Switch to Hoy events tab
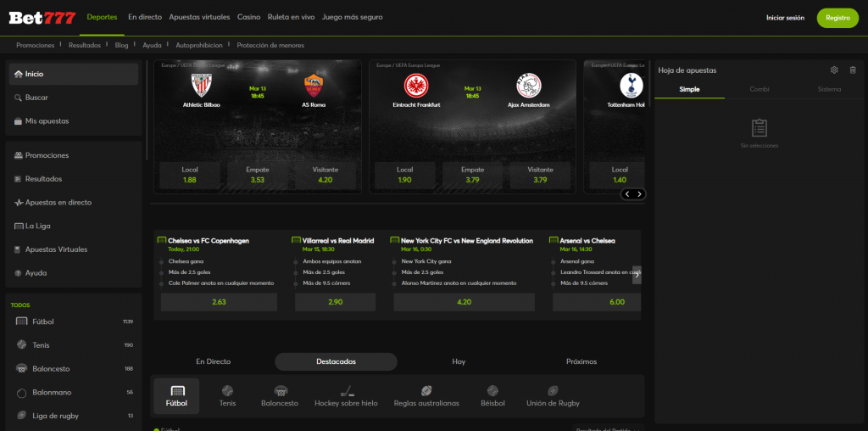The width and height of the screenshot is (868, 431). [459, 361]
